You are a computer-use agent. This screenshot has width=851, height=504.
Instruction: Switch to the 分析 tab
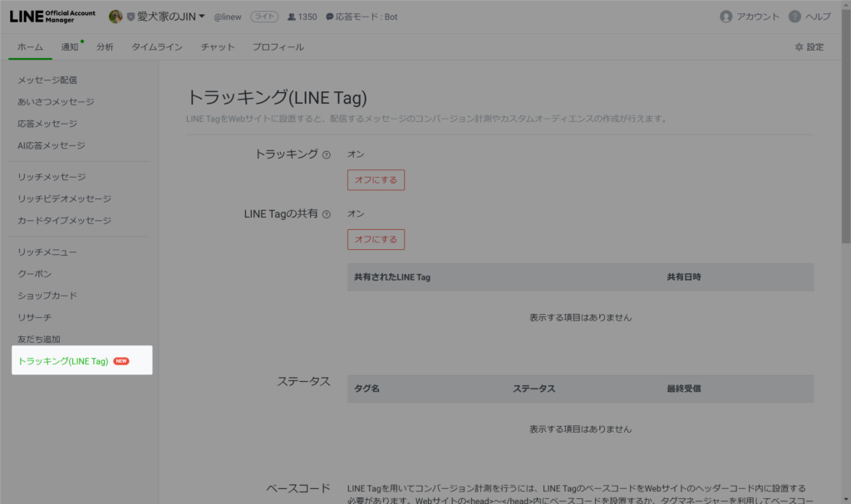click(105, 47)
